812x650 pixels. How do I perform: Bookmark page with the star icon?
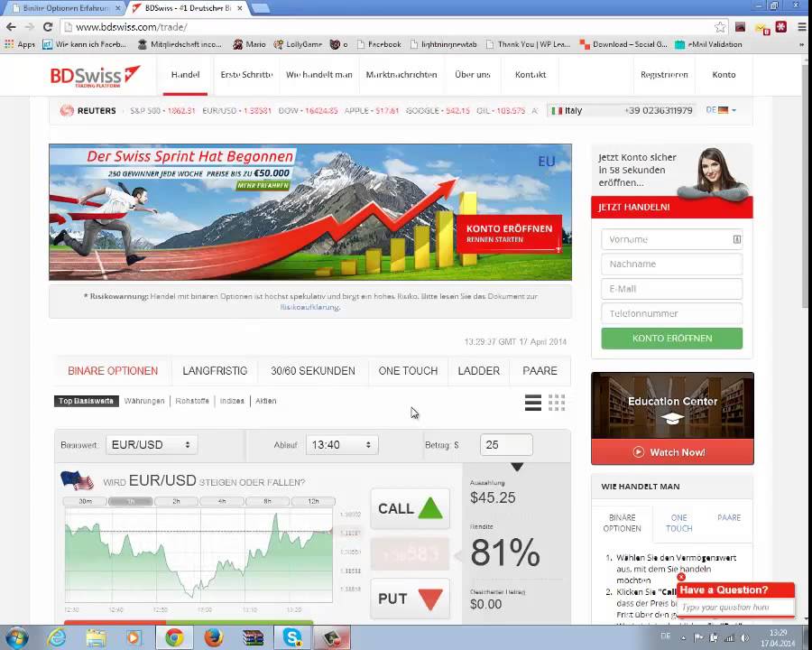[720, 27]
